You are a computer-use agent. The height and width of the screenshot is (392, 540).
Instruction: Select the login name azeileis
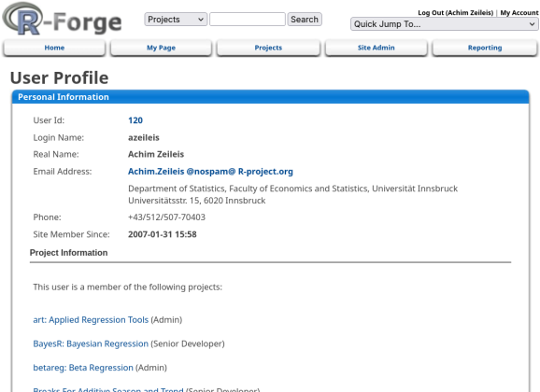(144, 137)
